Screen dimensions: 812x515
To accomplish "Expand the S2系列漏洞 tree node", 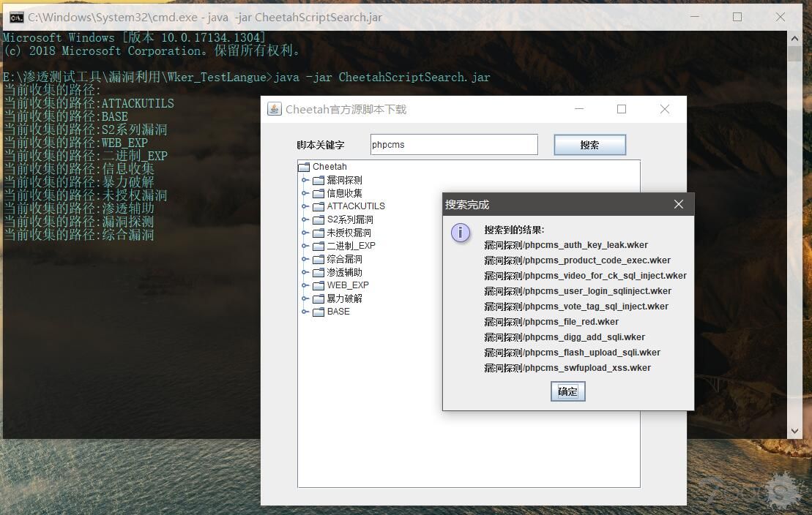I will point(305,219).
